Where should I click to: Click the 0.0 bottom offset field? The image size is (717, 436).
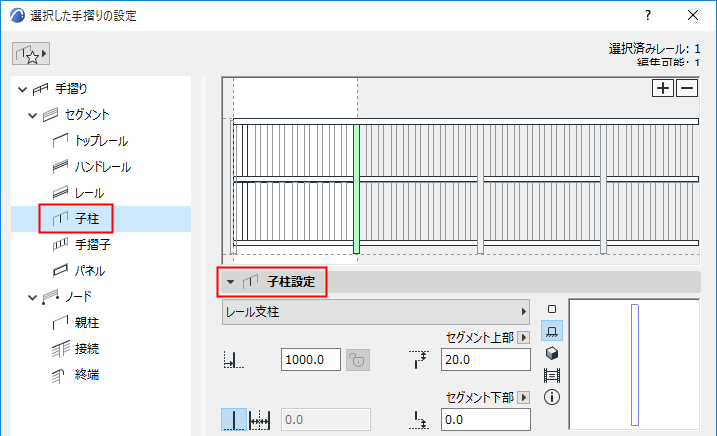coord(486,420)
